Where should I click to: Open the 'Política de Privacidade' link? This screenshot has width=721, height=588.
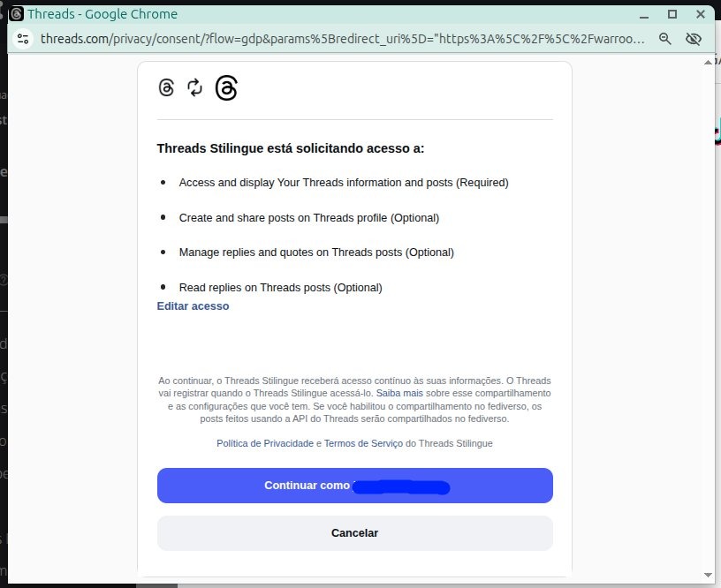265,443
